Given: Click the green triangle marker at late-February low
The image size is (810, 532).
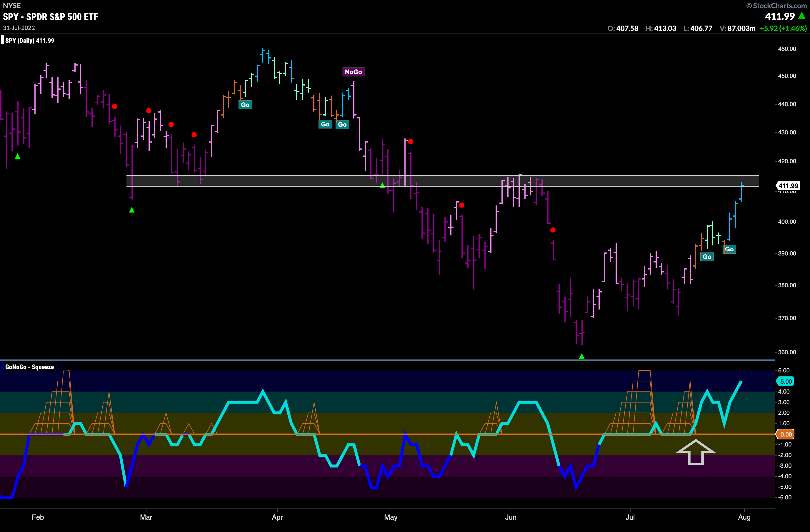Looking at the screenshot, I should click(132, 210).
